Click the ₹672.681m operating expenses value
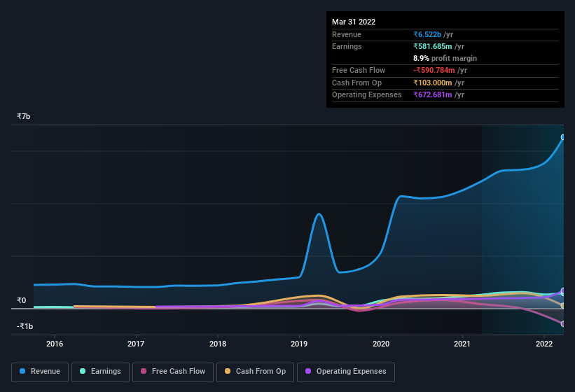This screenshot has height=392, width=575. click(433, 94)
